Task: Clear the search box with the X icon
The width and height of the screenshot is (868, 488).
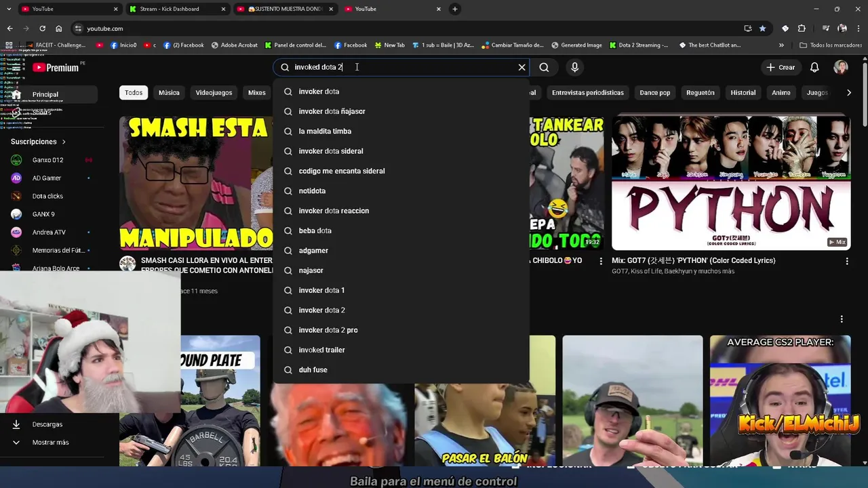Action: point(521,67)
